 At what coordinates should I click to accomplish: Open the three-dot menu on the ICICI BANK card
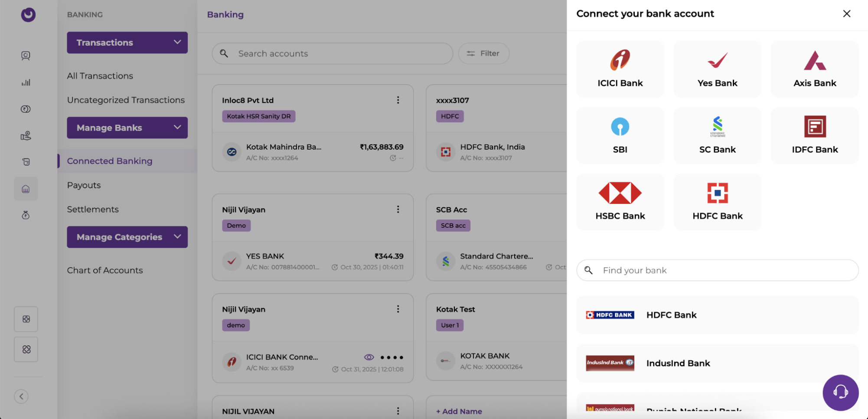point(398,309)
